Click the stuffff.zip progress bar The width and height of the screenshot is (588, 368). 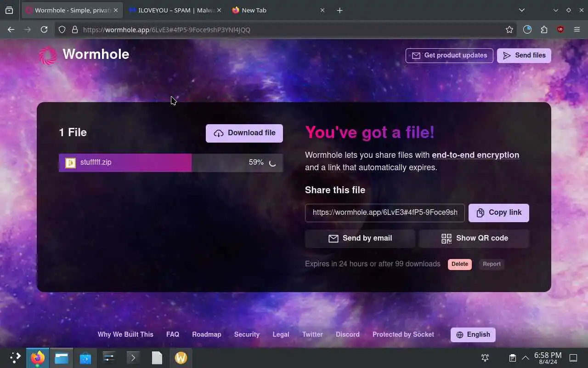pyautogui.click(x=171, y=162)
